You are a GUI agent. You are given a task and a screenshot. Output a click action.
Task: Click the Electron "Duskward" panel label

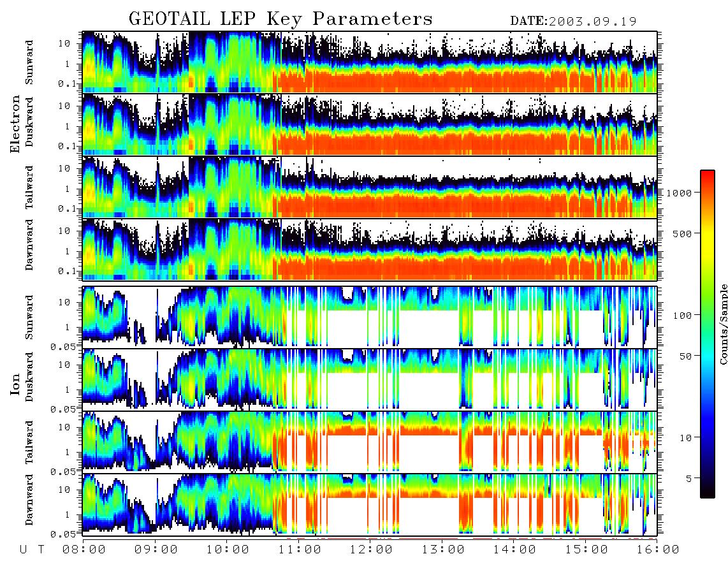29,122
